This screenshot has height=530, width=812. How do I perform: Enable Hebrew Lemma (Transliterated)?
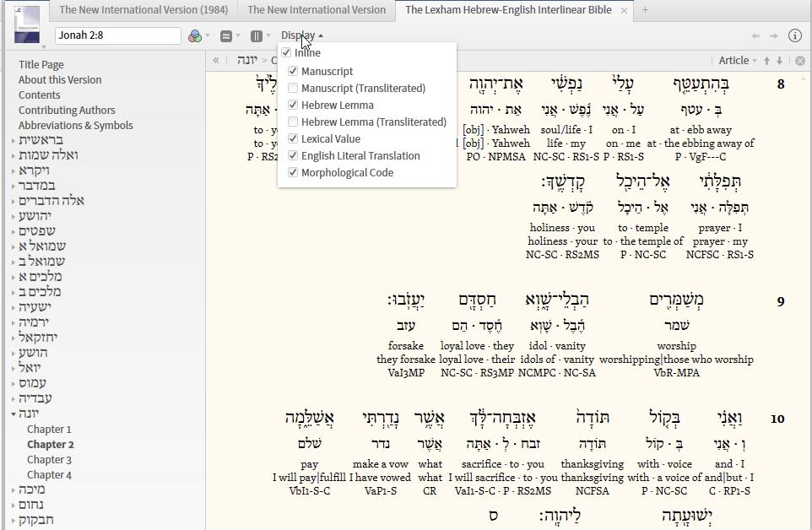(293, 122)
